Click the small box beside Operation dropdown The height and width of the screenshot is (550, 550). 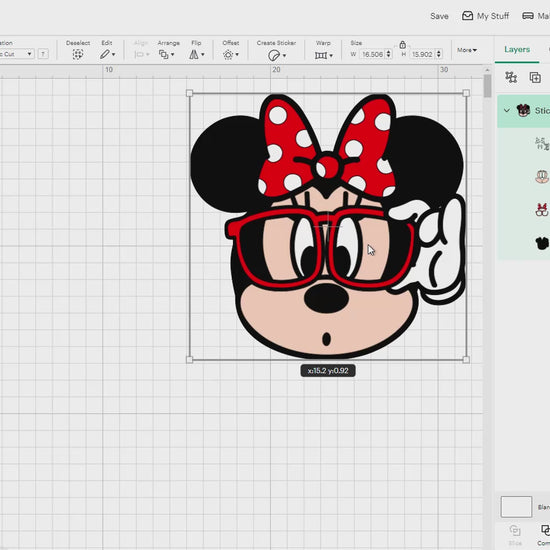(43, 54)
